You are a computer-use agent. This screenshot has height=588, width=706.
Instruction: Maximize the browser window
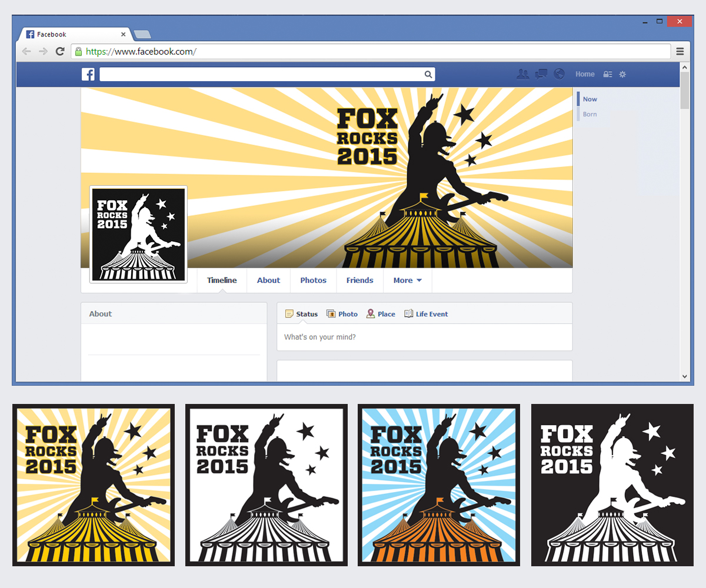(x=660, y=22)
